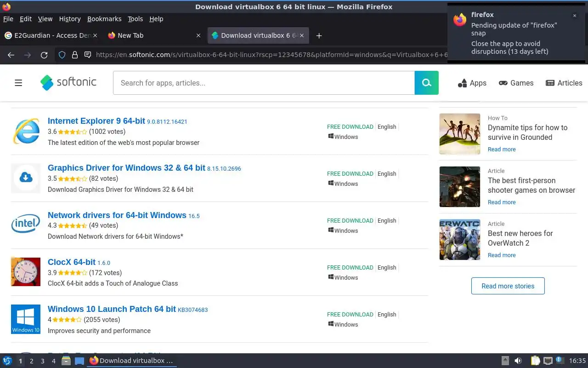The width and height of the screenshot is (588, 368).
Task: Open the History menu
Action: [70, 19]
